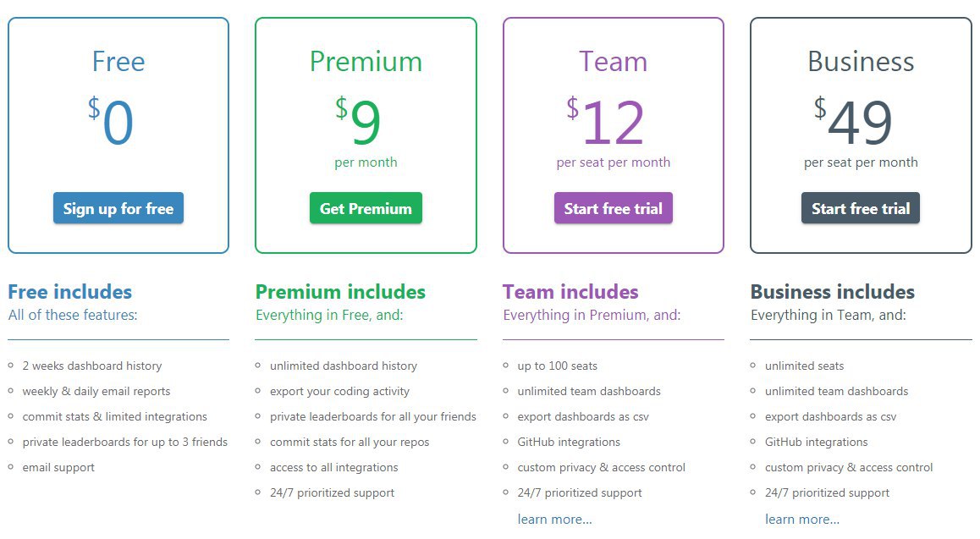Click the Team includes heading

point(570,292)
